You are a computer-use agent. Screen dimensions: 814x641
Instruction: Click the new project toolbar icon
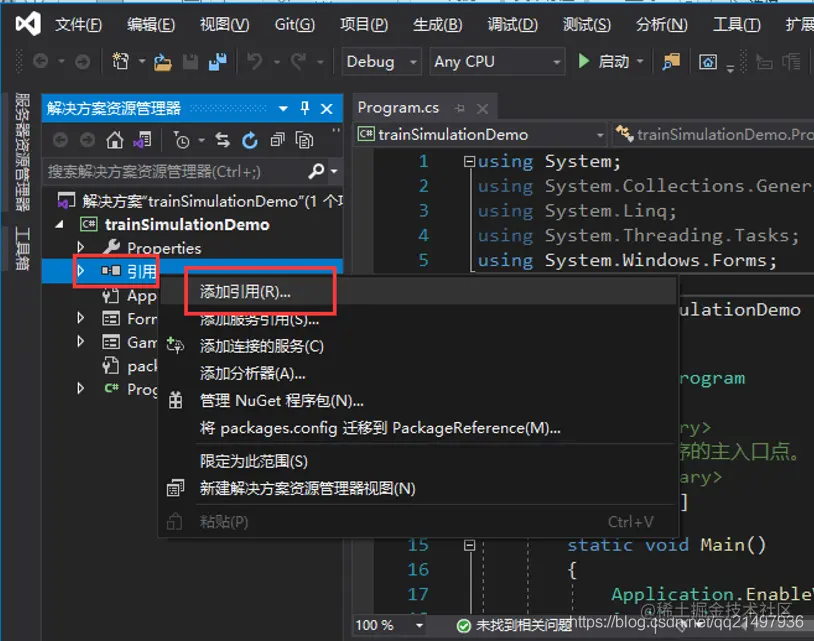coord(120,61)
